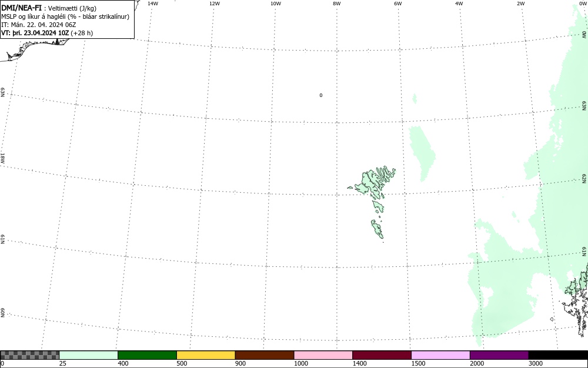This screenshot has height=368, width=588.
Task: Select the '3000' legend value label
Action: point(536,363)
